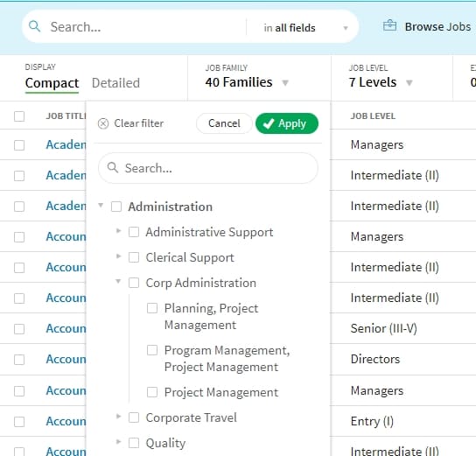Click the checkmark icon on Apply
This screenshot has height=456, width=476.
pyautogui.click(x=269, y=123)
